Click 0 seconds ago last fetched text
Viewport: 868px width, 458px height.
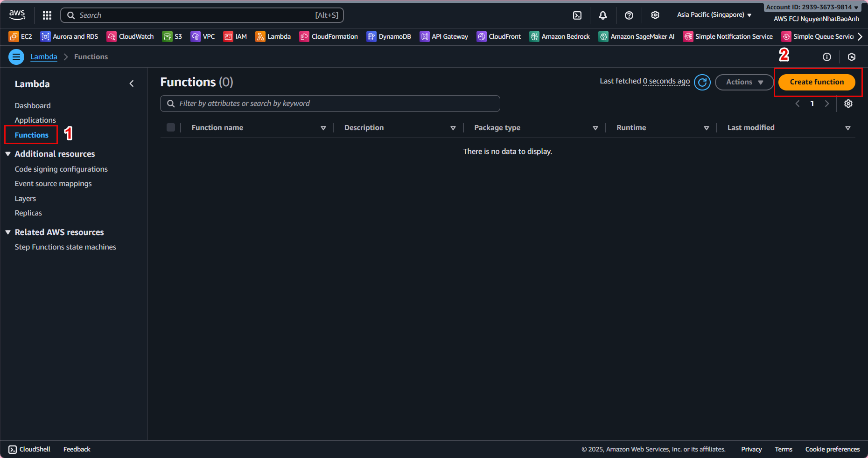(x=666, y=81)
